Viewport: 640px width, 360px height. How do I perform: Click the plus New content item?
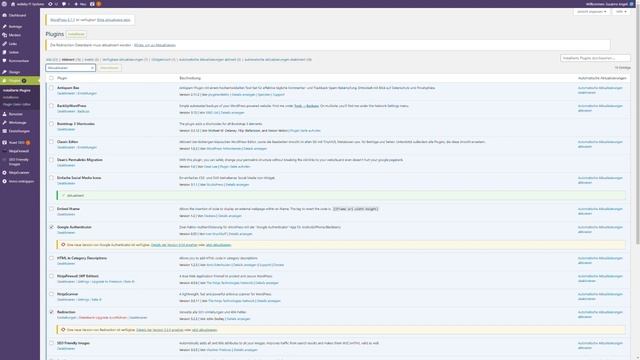80,4
